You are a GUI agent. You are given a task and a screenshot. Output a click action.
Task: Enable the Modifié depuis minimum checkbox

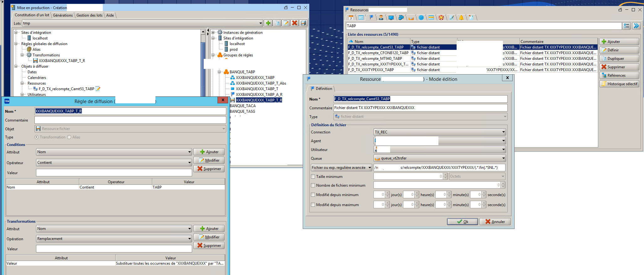pos(313,195)
